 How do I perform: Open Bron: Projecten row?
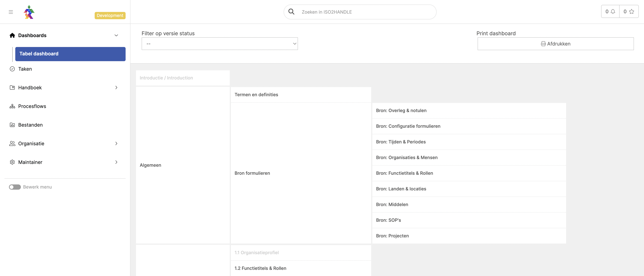tap(469, 236)
